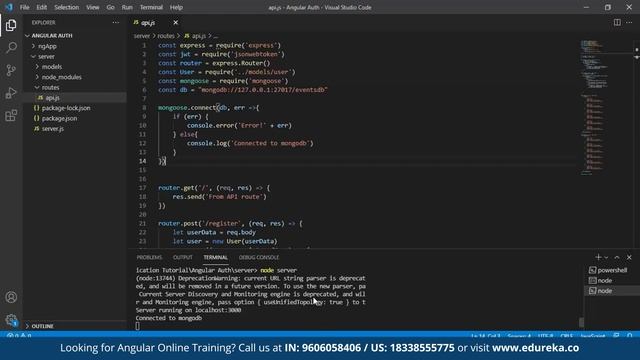Click the terminal input cursor line

138,326
